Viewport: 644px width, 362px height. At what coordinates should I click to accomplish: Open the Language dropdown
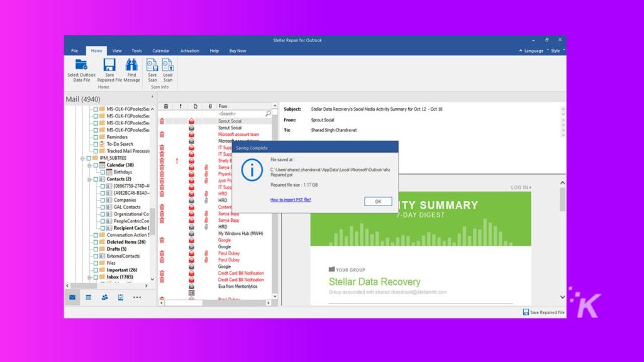533,51
